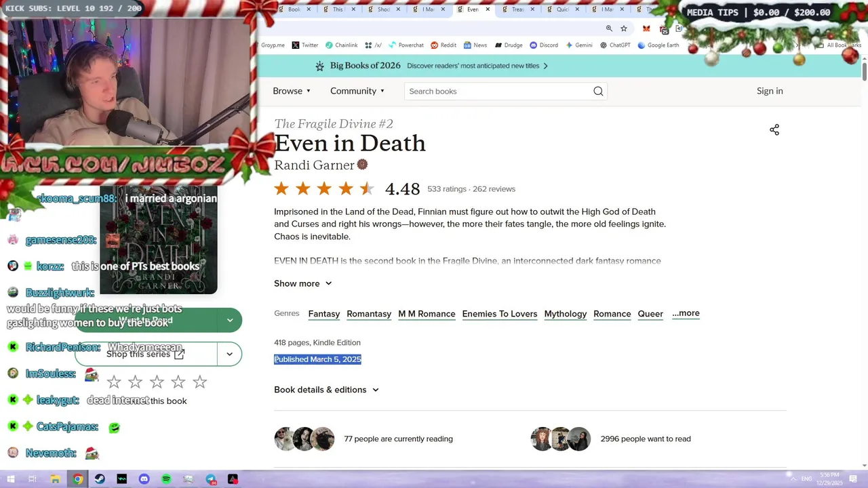This screenshot has height=488, width=868.
Task: Open Telegram from the taskbar
Action: pos(211,479)
